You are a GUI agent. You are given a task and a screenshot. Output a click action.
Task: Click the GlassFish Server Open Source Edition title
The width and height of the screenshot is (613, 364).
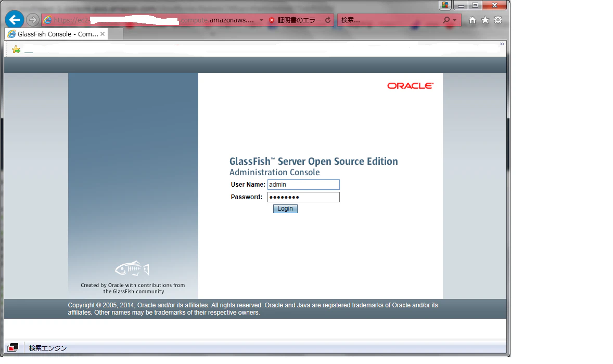click(314, 161)
